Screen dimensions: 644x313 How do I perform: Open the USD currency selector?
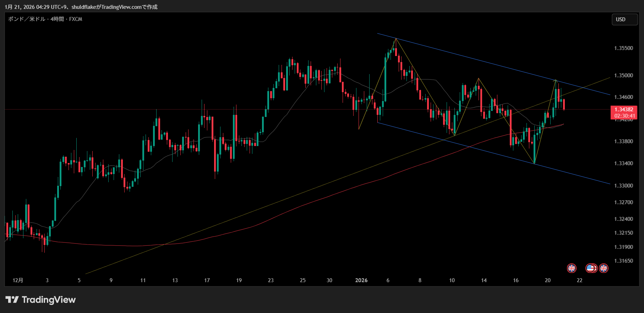coord(624,19)
